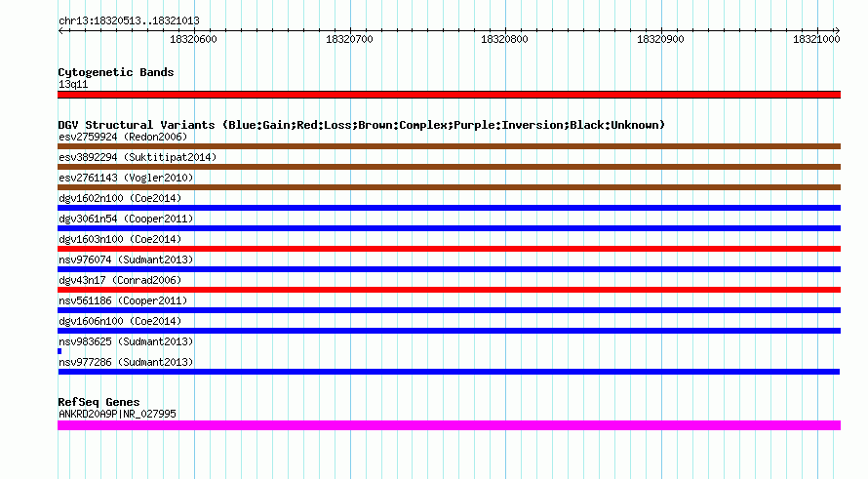Click ruler position 18320800

click(504, 39)
